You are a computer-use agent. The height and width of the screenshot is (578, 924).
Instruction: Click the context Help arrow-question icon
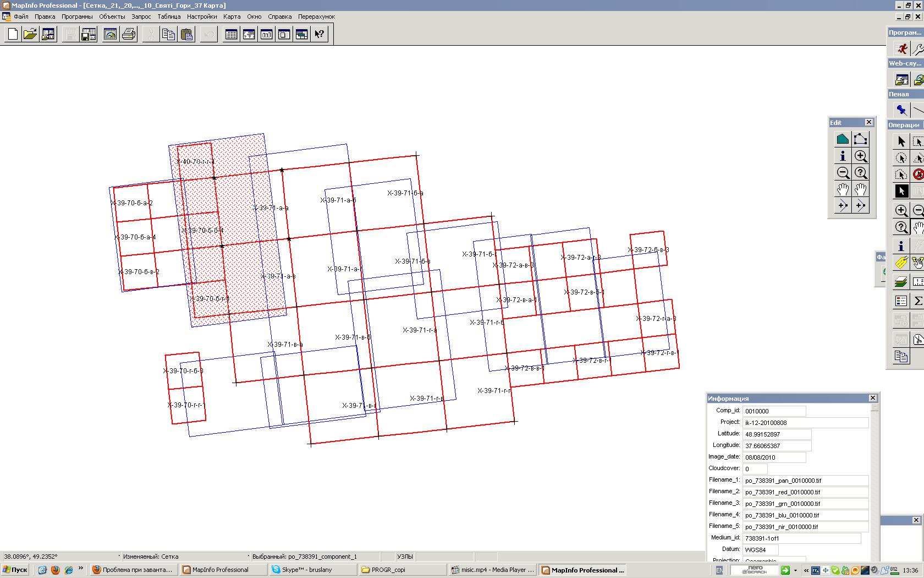pos(320,34)
